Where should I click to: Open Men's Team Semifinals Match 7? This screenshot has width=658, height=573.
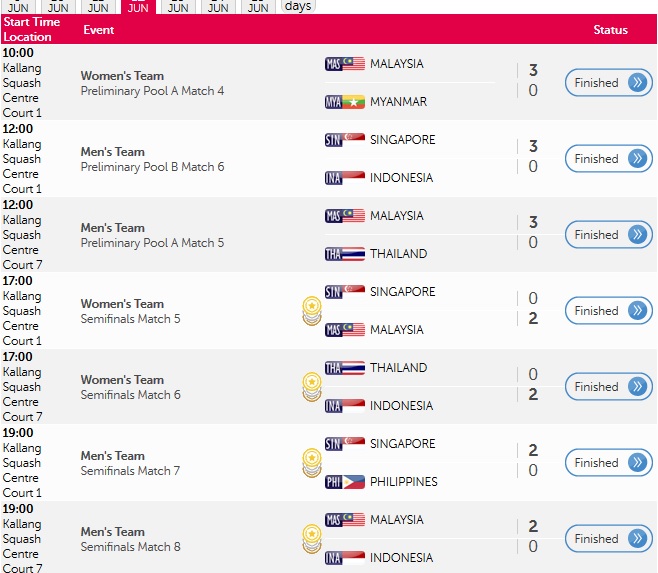point(131,463)
